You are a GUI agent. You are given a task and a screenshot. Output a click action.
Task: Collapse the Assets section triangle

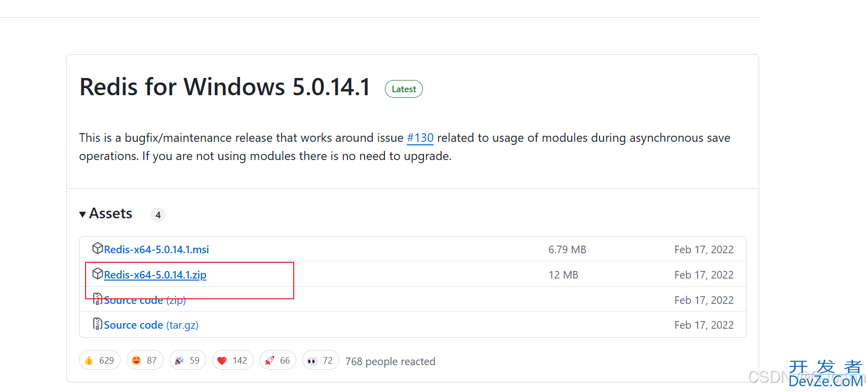click(x=83, y=214)
